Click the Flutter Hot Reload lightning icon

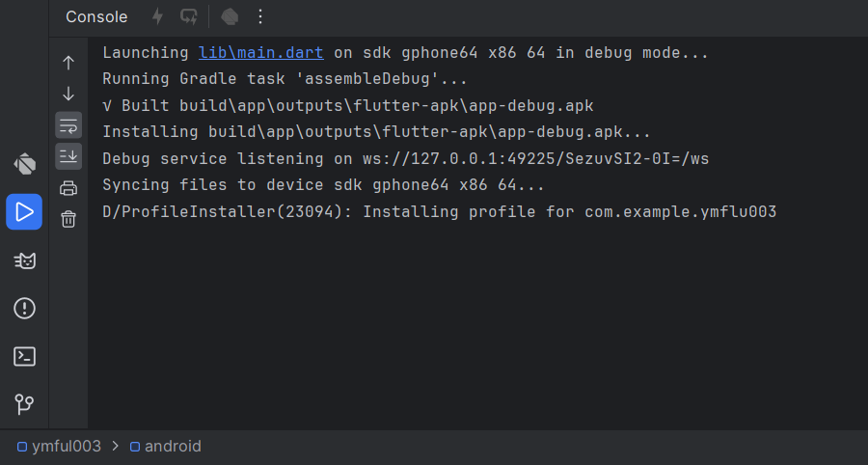pos(158,16)
